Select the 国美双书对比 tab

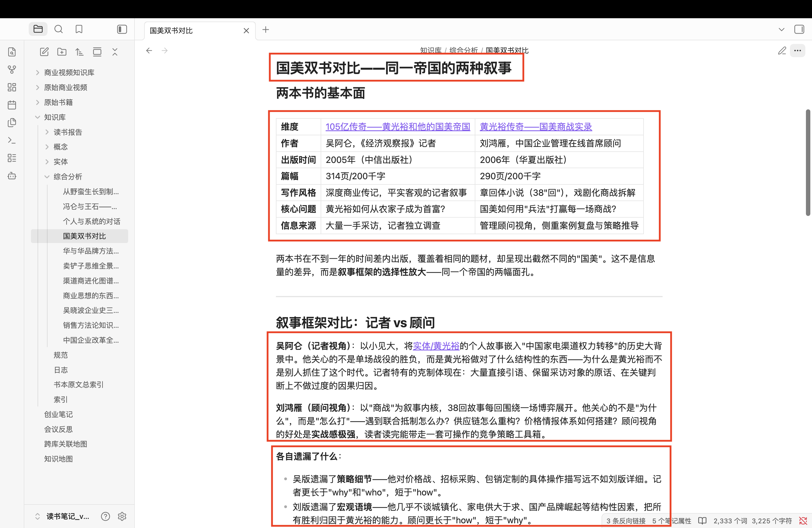point(200,31)
